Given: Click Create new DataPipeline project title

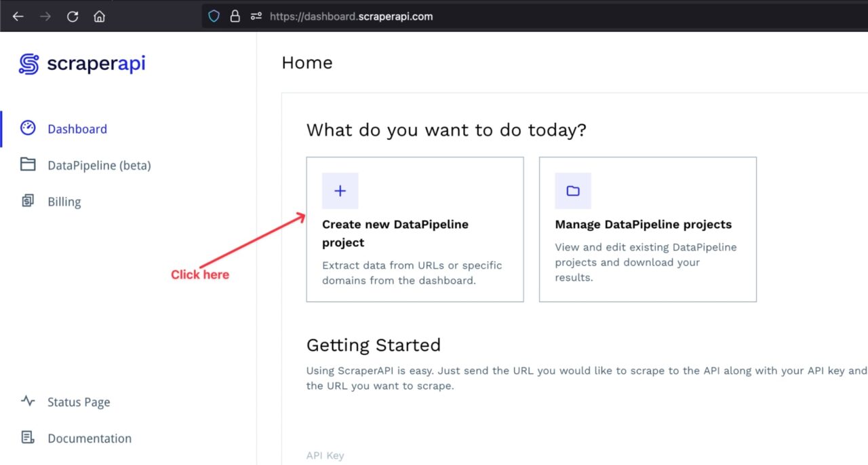Looking at the screenshot, I should 395,233.
